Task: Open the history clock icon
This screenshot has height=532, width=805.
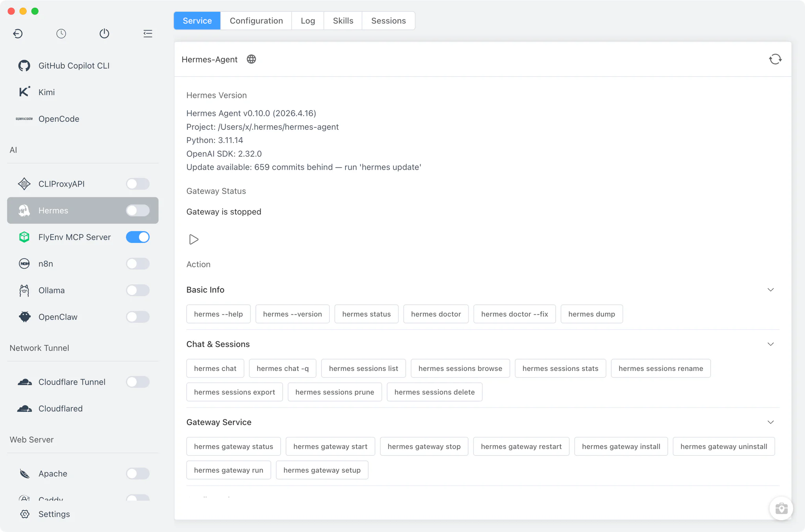Action: (x=61, y=34)
